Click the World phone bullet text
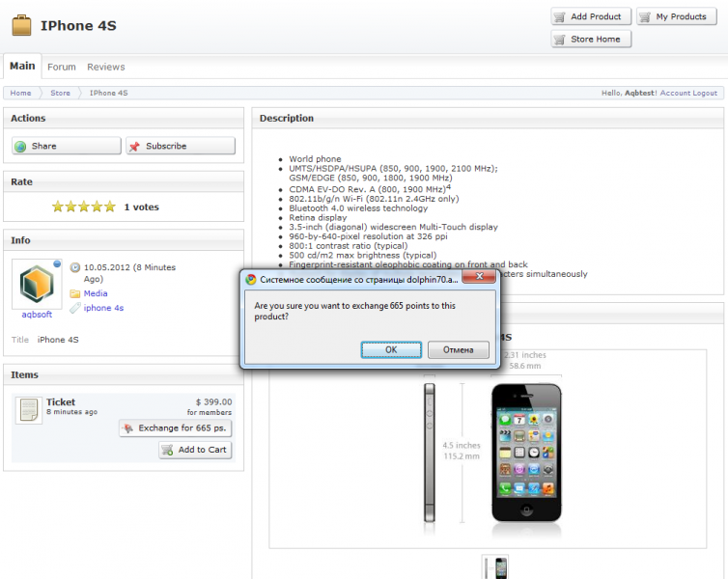Screen dimensions: 728x579 [x=315, y=158]
